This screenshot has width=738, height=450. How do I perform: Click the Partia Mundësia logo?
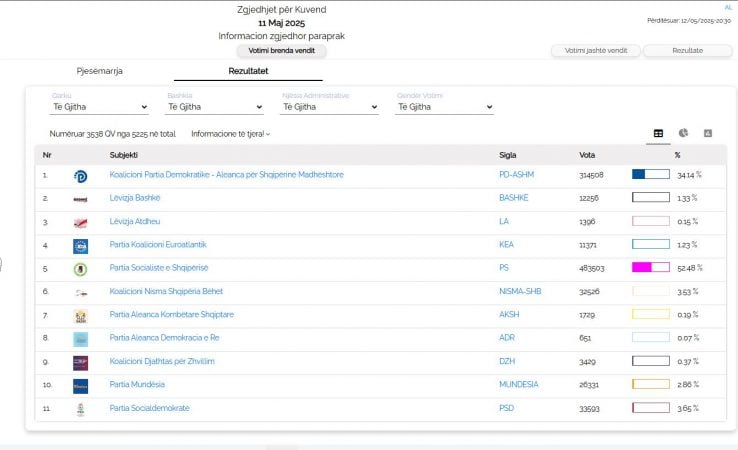pyautogui.click(x=80, y=385)
